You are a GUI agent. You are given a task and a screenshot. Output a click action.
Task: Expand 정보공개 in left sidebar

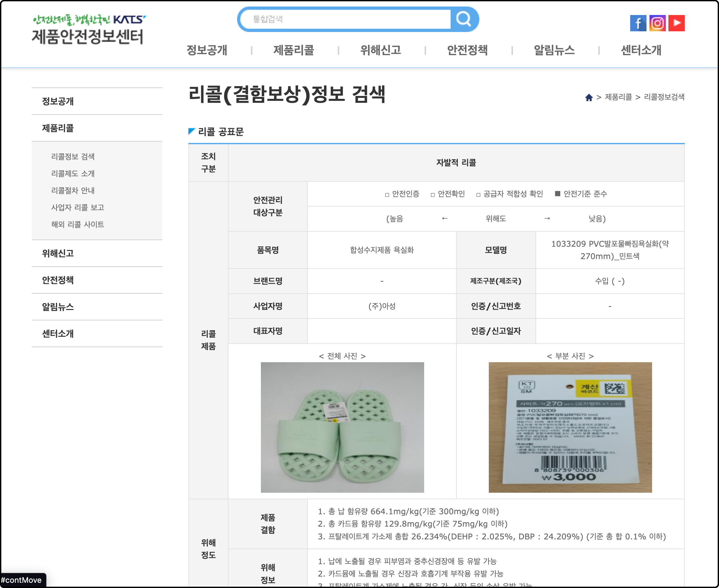97,101
